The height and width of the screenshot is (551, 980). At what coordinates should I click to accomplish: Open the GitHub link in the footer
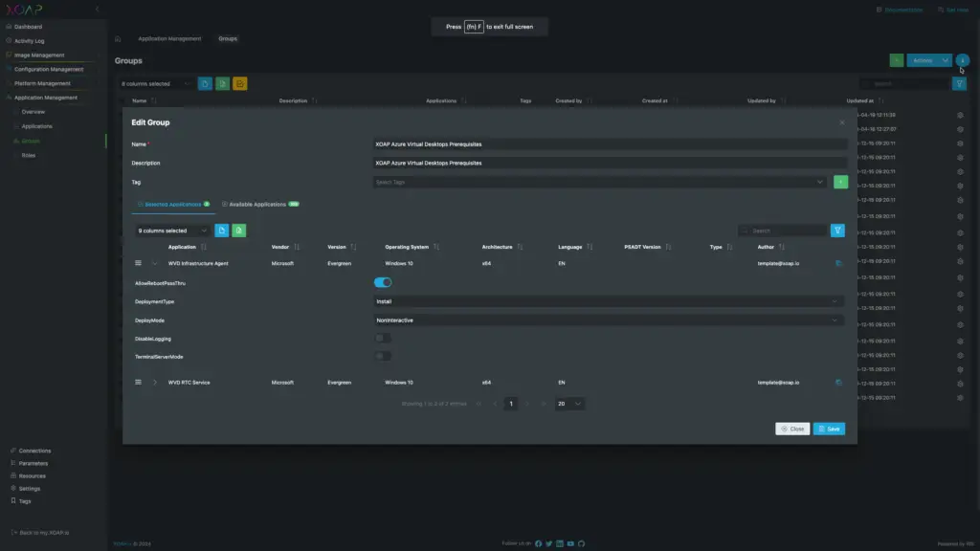581,543
